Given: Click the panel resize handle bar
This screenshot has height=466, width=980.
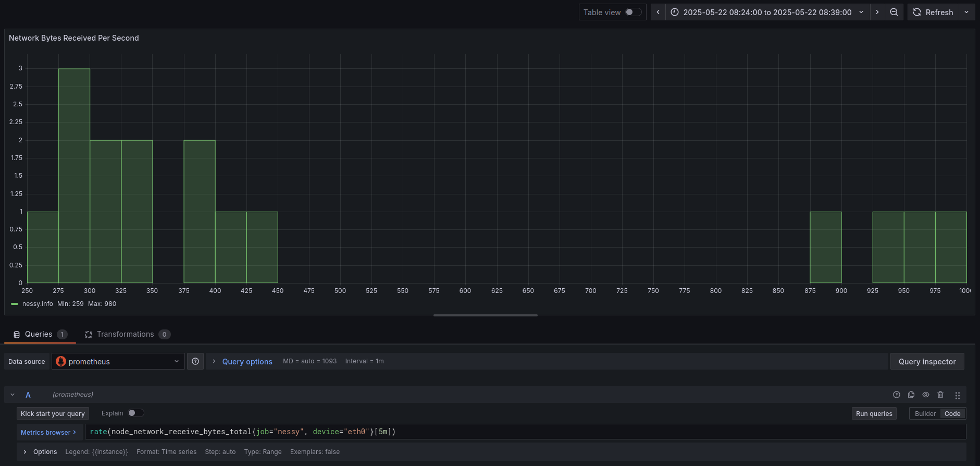Looking at the screenshot, I should [485, 315].
